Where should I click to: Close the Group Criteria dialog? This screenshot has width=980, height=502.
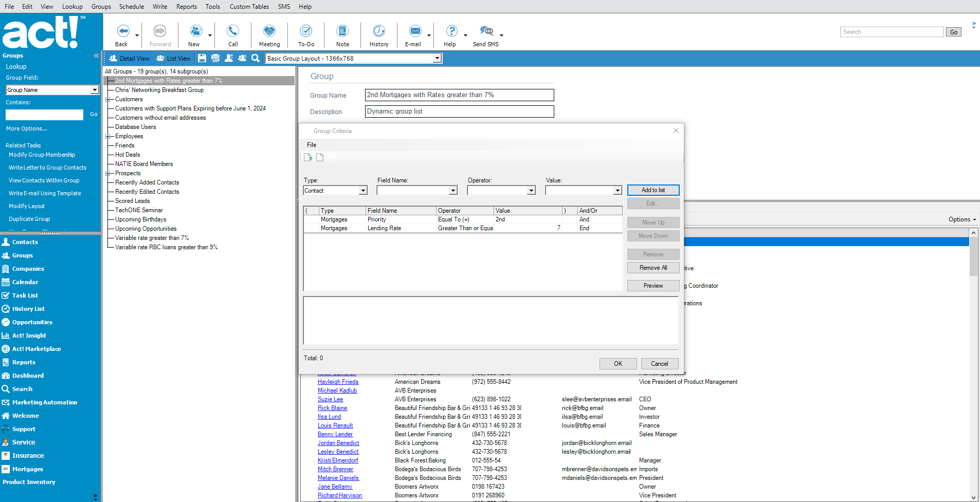pyautogui.click(x=676, y=131)
